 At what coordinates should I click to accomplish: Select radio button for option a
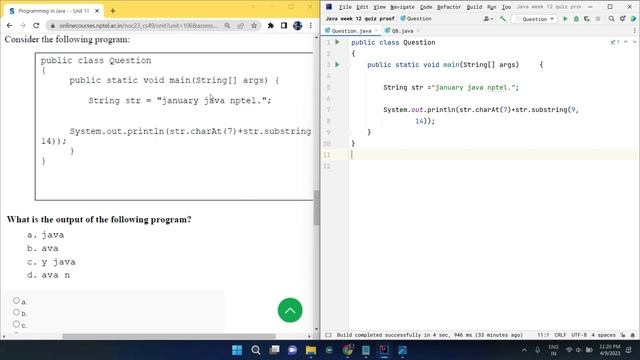(x=16, y=300)
